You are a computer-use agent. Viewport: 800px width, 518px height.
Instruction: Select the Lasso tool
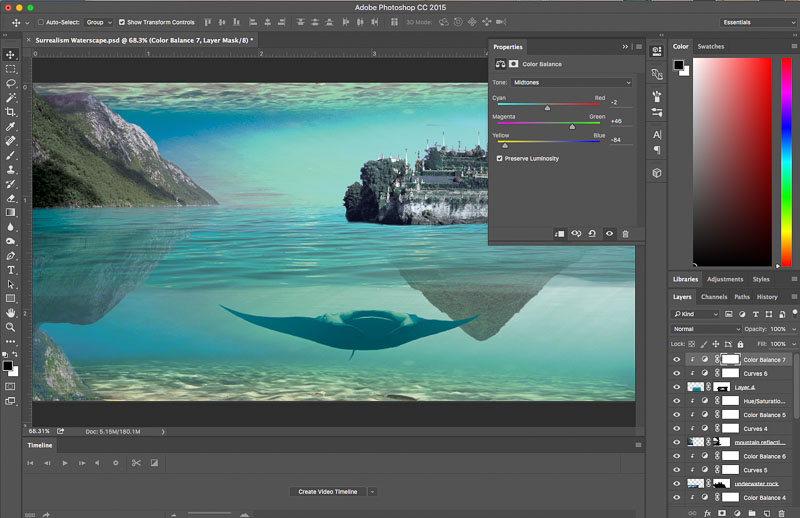(x=10, y=83)
